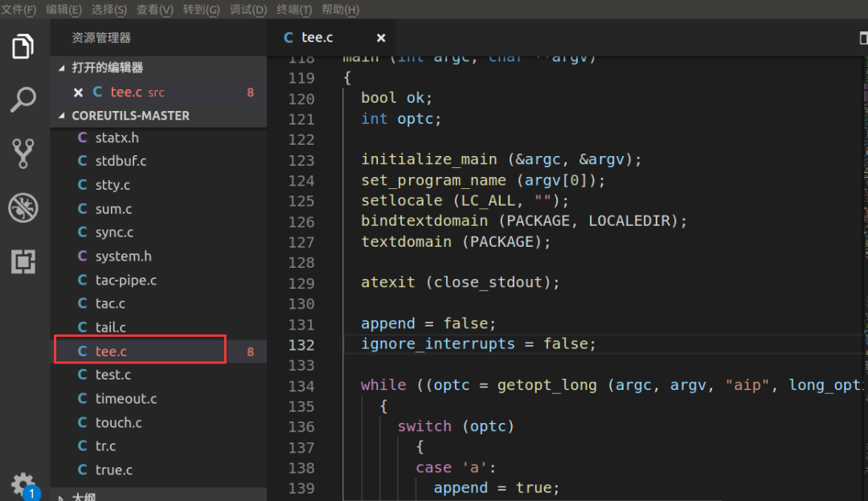Image resolution: width=868 pixels, height=501 pixels.
Task: Click the C icon beside stdbuf.c
Action: click(x=82, y=161)
